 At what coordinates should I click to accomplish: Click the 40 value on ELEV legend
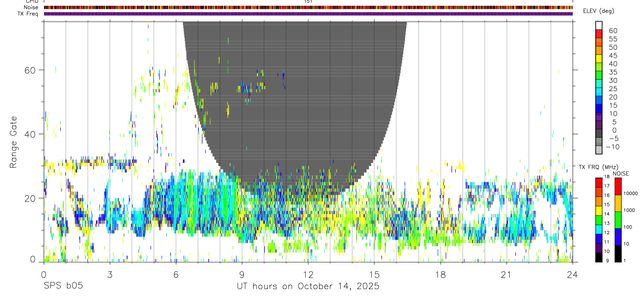click(613, 64)
